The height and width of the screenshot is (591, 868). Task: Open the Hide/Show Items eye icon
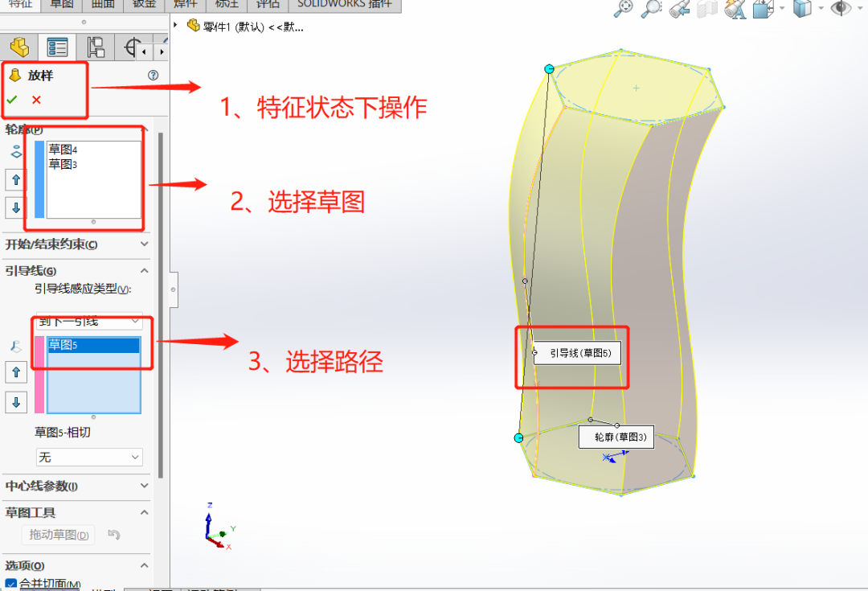click(x=840, y=10)
